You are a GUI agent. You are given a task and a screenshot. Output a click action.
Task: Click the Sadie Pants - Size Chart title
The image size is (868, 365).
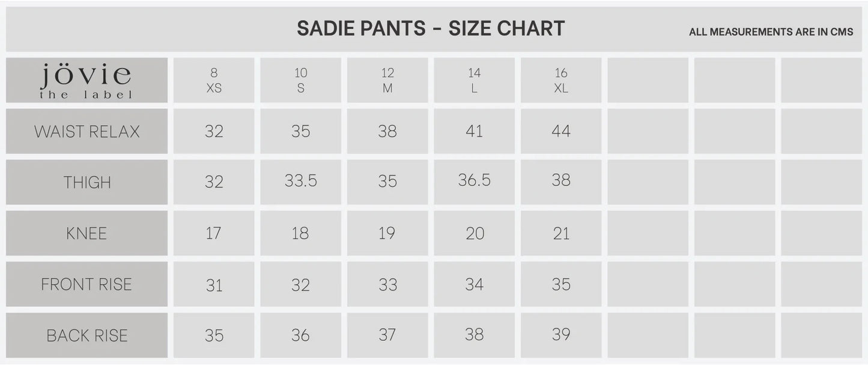431,29
